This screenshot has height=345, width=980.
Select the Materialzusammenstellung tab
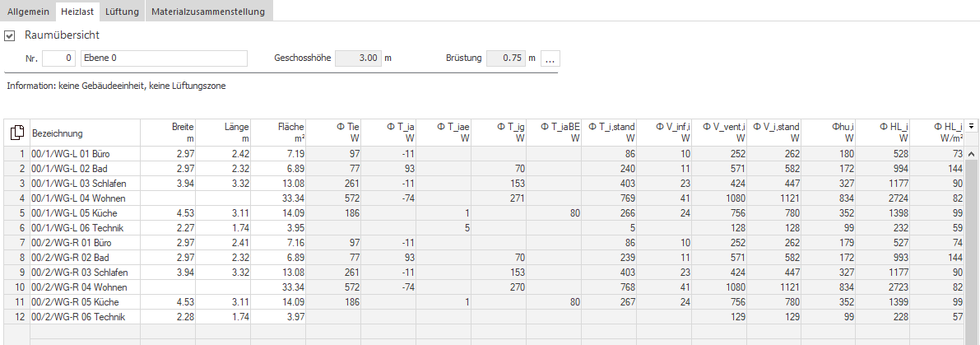point(208,12)
